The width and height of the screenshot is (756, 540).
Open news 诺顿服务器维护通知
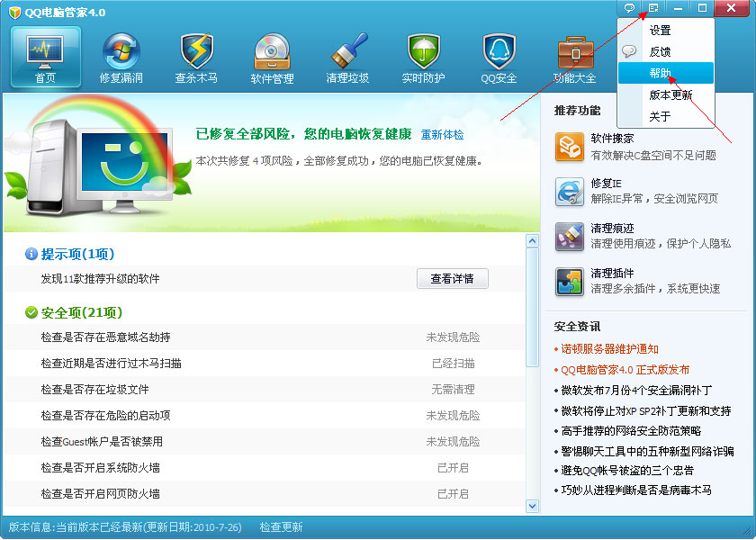(x=609, y=349)
